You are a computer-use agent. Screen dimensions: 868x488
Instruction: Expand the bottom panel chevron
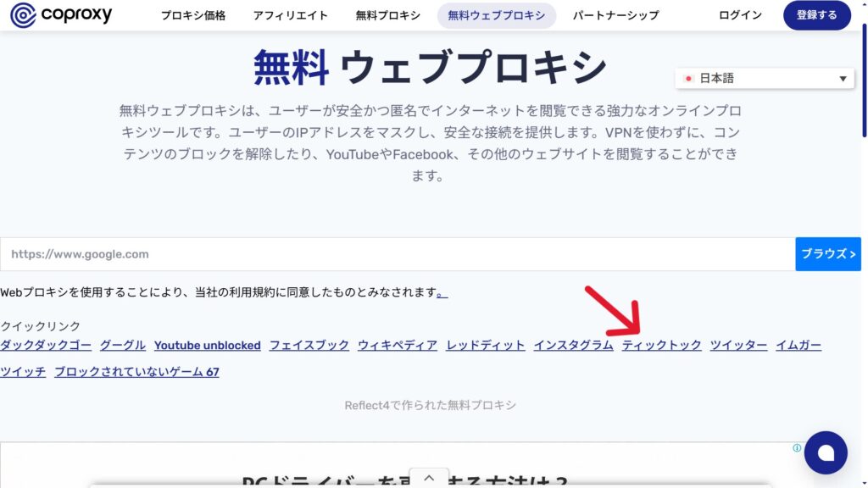[x=430, y=479]
